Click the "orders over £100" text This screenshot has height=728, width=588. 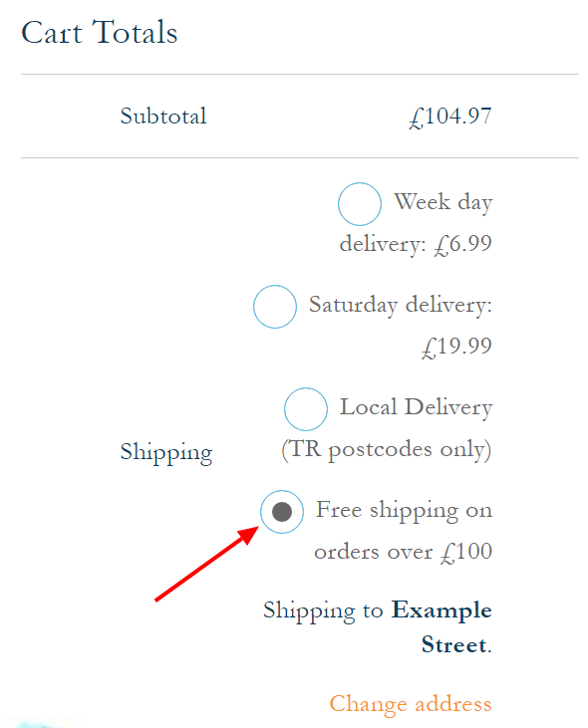(x=404, y=552)
